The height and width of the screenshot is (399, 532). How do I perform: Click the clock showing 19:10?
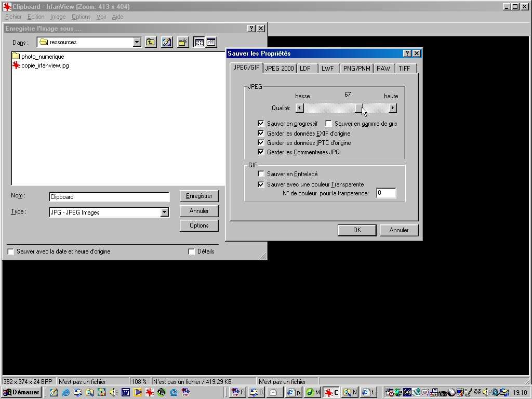pos(520,393)
